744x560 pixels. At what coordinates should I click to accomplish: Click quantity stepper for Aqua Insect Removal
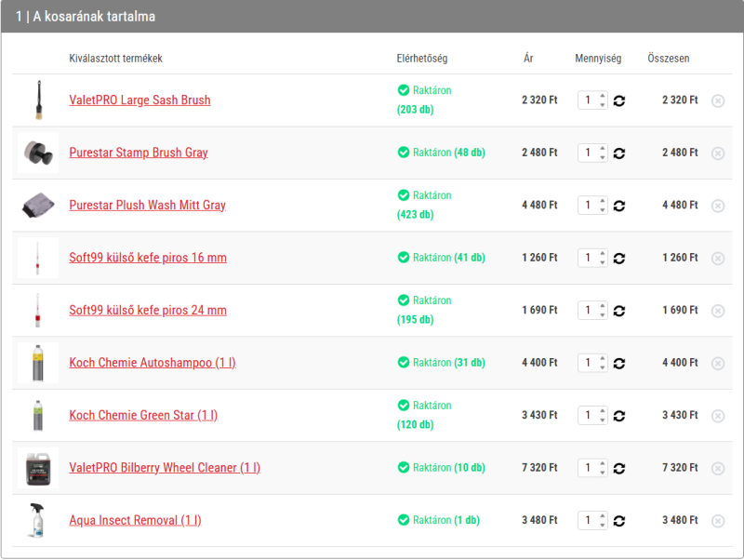(592, 521)
